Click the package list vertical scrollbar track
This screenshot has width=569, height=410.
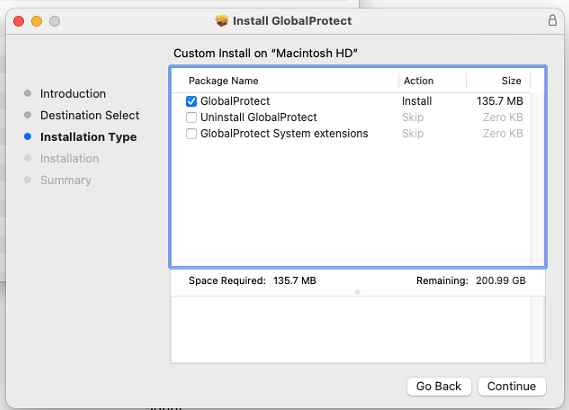(537, 179)
